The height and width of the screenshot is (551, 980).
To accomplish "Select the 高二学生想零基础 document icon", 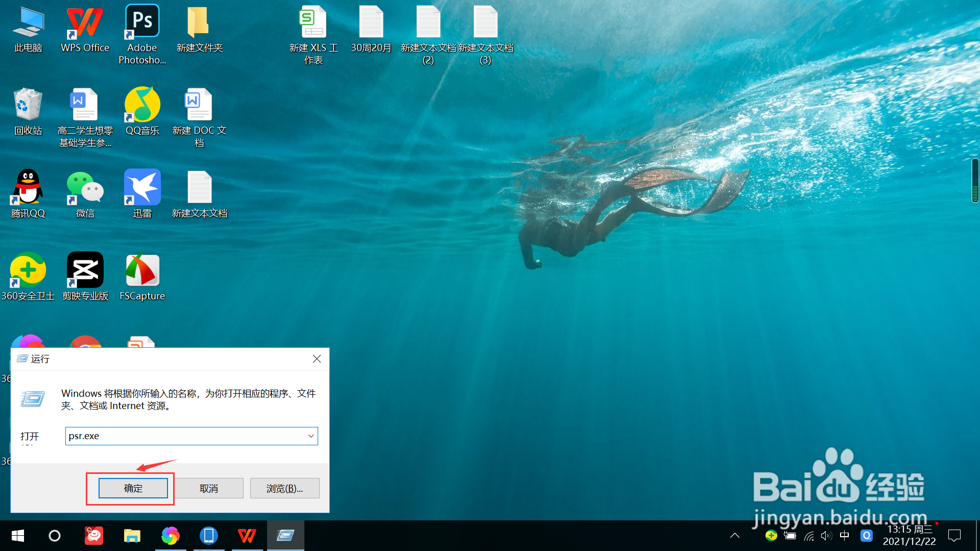I will pos(85,117).
